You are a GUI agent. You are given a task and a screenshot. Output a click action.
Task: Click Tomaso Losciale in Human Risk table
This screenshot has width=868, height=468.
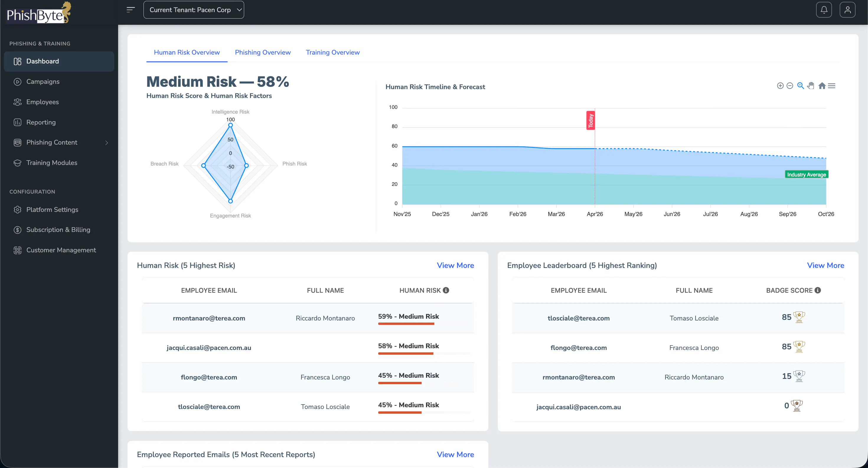(325, 407)
